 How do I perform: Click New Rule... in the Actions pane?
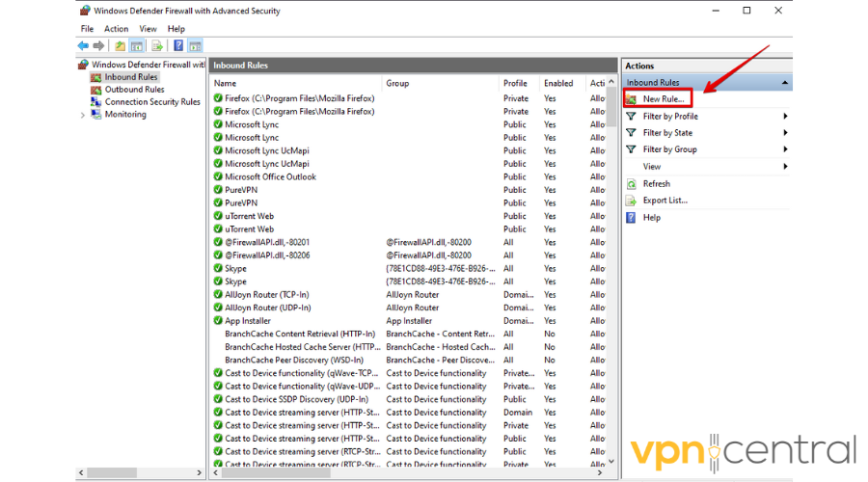point(664,99)
